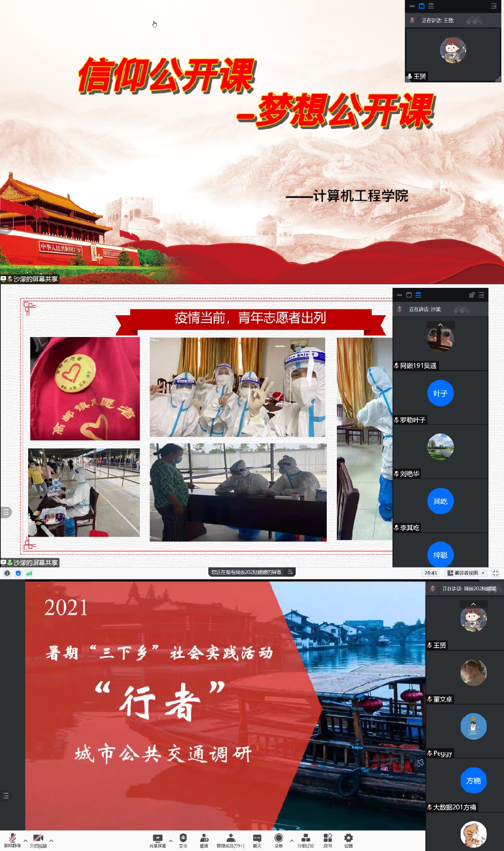Select 方楠 participant avatar thumbnail
Viewport: 504px width, 851px height.
pyautogui.click(x=473, y=781)
